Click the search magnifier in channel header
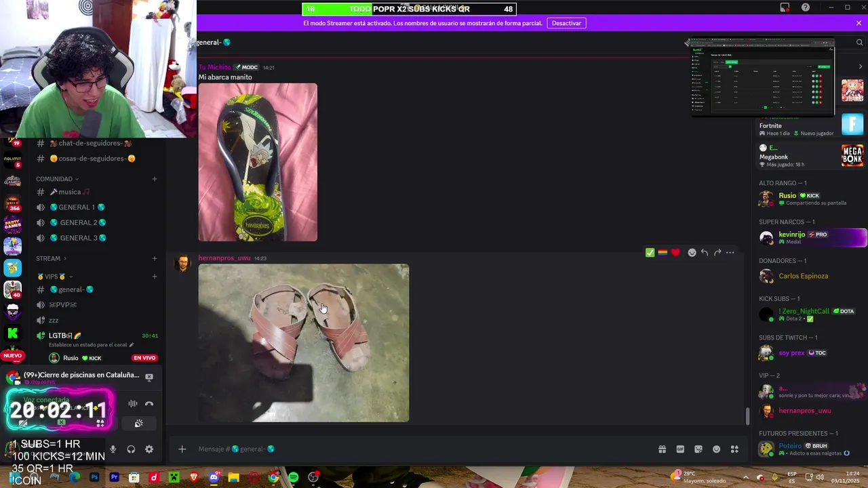The height and width of the screenshot is (488, 868). pos(859,42)
